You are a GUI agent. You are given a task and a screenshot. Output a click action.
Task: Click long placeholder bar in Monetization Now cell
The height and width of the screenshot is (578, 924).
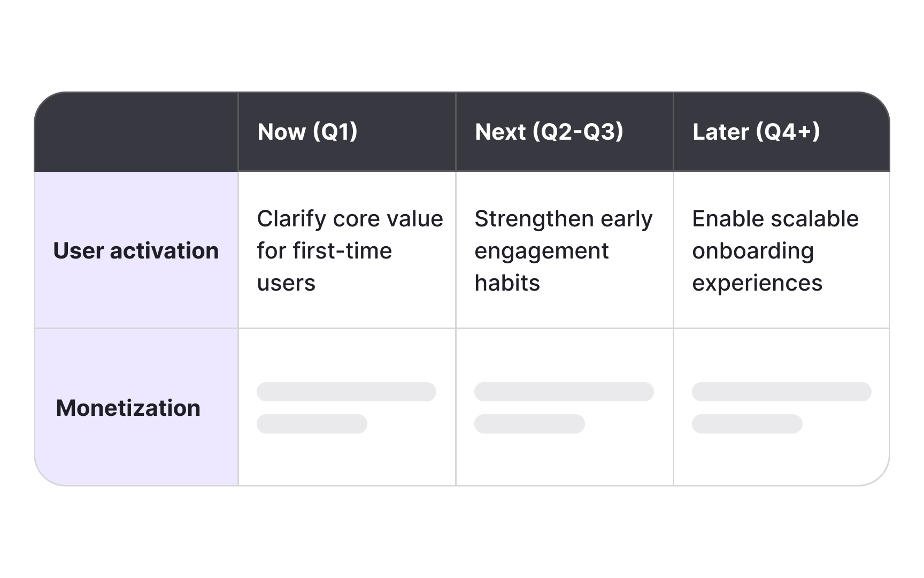click(x=346, y=392)
